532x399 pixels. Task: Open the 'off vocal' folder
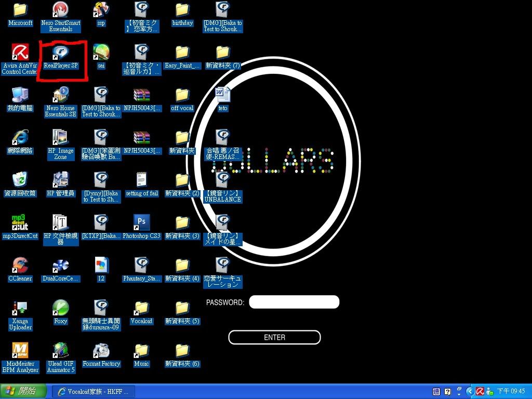(x=182, y=99)
